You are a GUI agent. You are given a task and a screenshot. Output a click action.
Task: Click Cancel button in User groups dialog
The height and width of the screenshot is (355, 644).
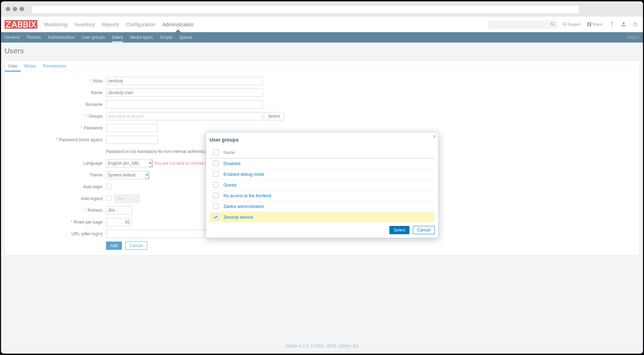(424, 230)
